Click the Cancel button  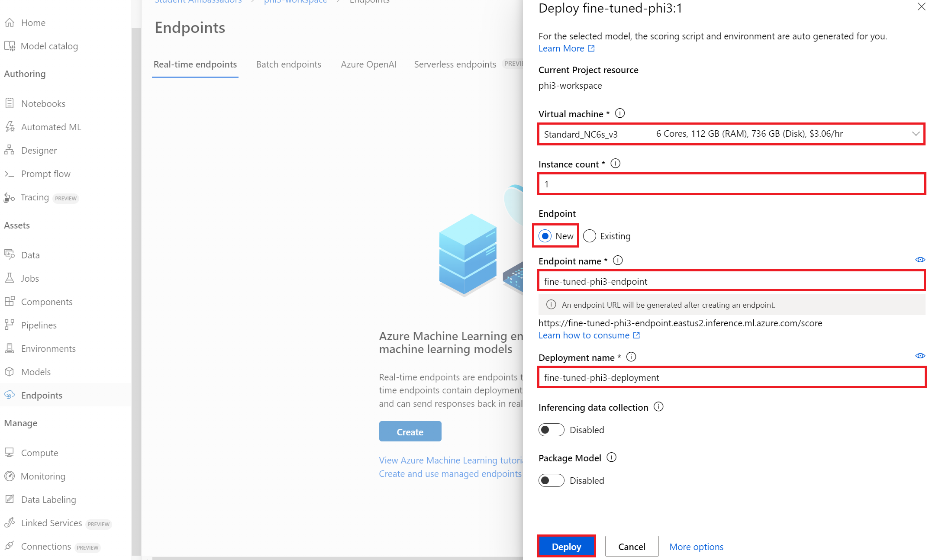(x=632, y=547)
